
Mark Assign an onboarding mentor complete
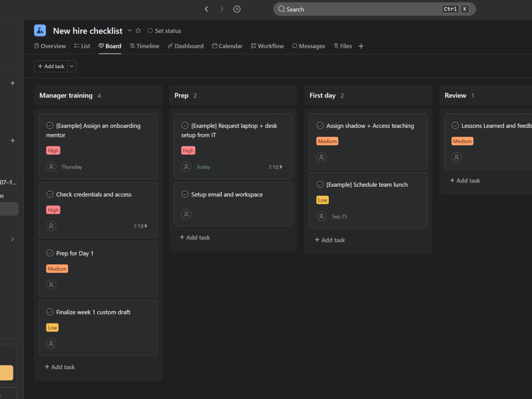click(x=50, y=126)
